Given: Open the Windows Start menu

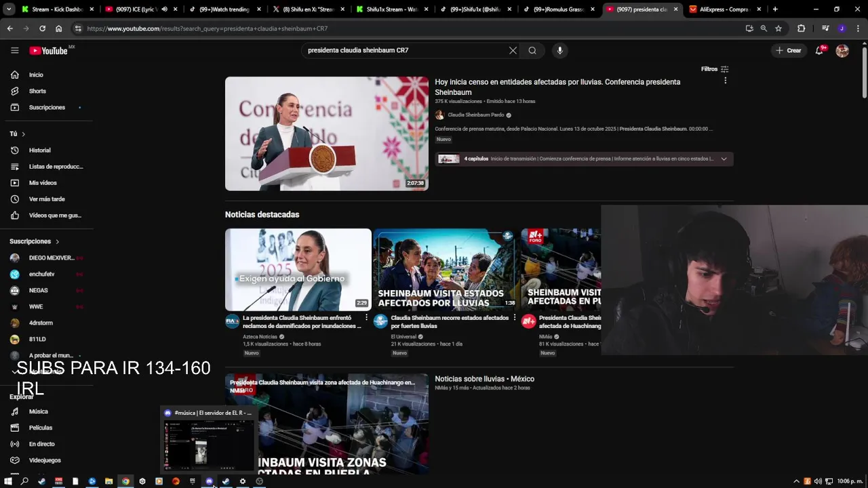Looking at the screenshot, I should 8,481.
